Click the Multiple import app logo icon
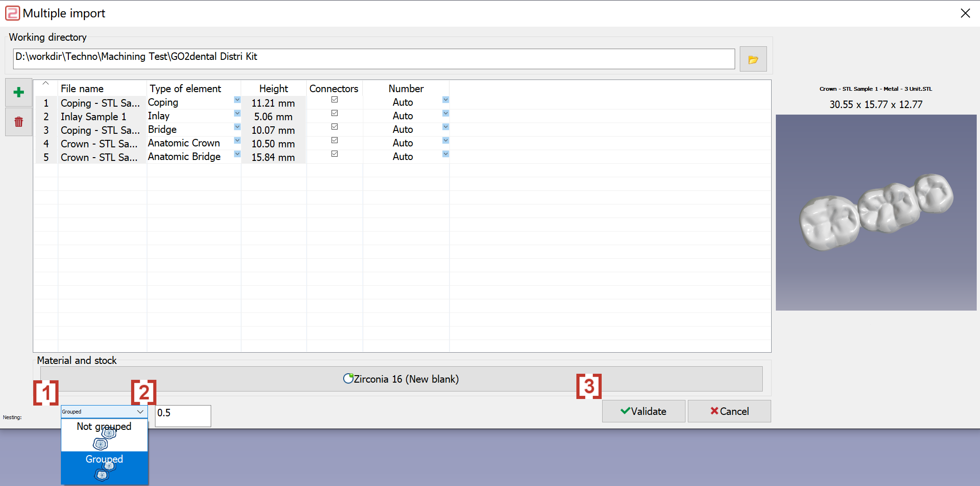This screenshot has height=486, width=980. pos(12,13)
